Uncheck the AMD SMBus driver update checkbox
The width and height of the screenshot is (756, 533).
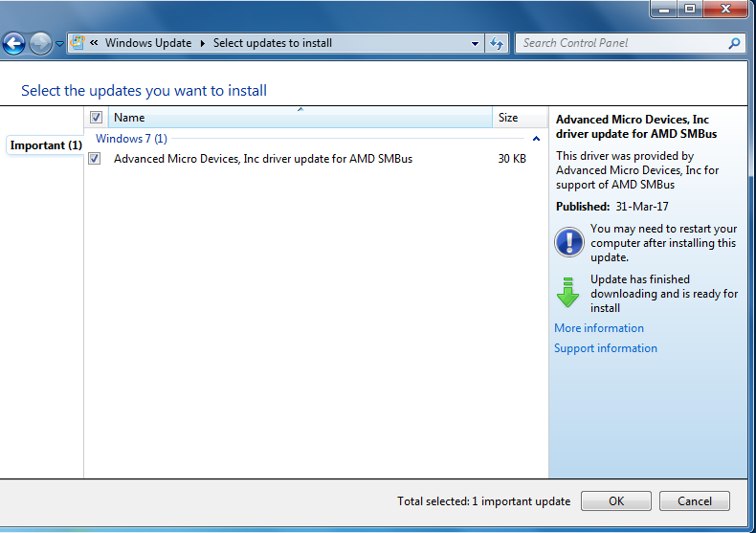pos(95,159)
